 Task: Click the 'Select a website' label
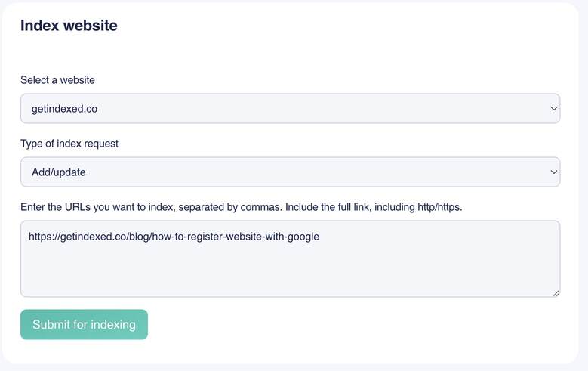coord(58,80)
